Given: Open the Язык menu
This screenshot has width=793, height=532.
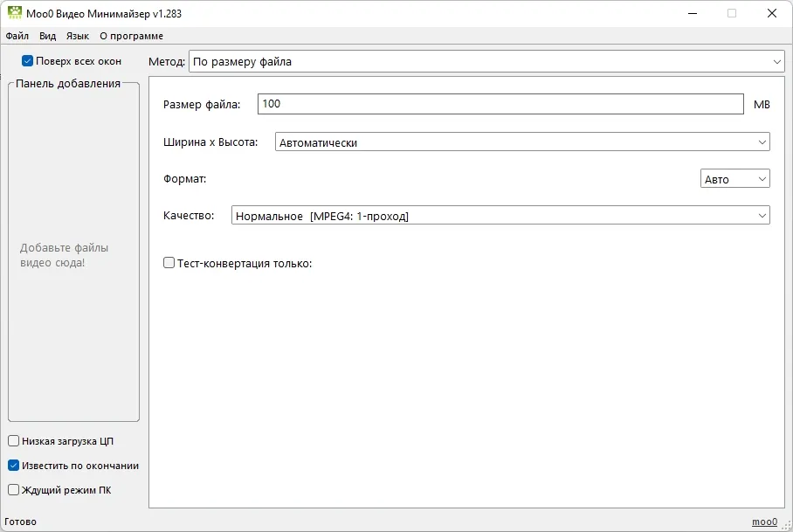Looking at the screenshot, I should pyautogui.click(x=78, y=36).
